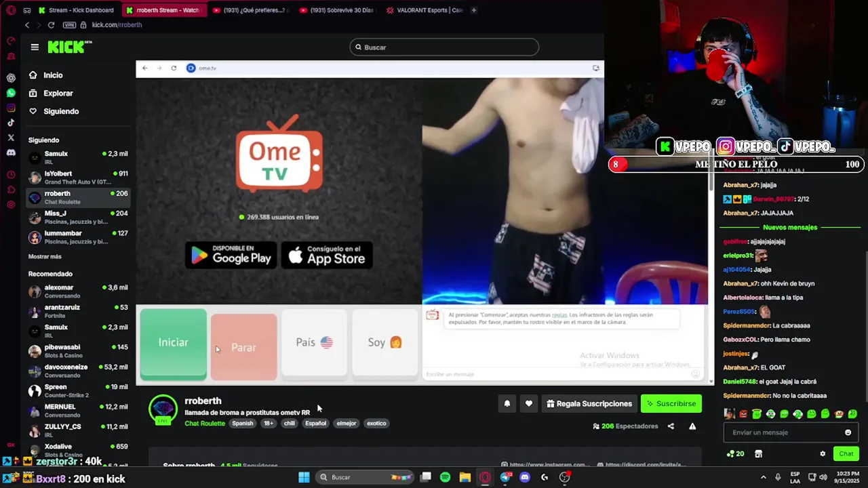Click the Opera menu logo
Viewport: 868px width, 488px height.
pyautogui.click(x=9, y=10)
